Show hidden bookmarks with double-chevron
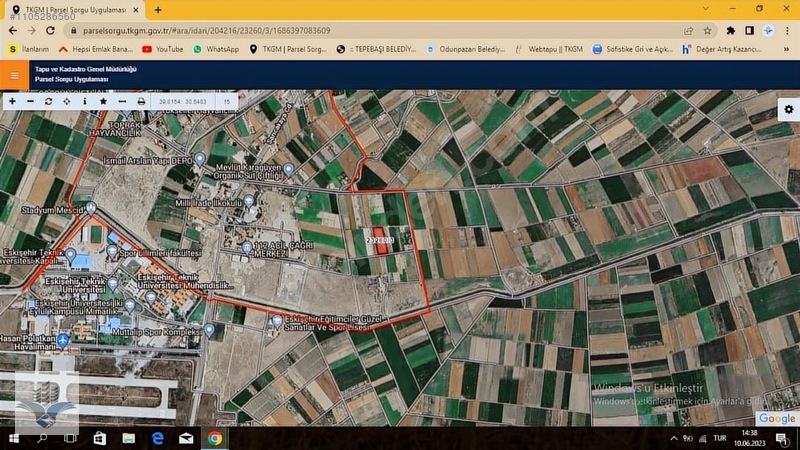The width and height of the screenshot is (800, 450). click(x=786, y=49)
